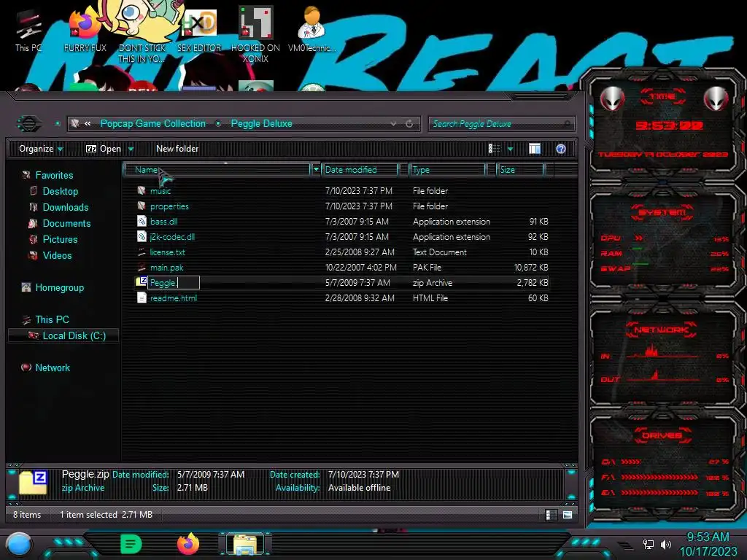Click the taskbar clock 9:53 AM
Viewport: 747px width, 560px height.
[x=708, y=537]
